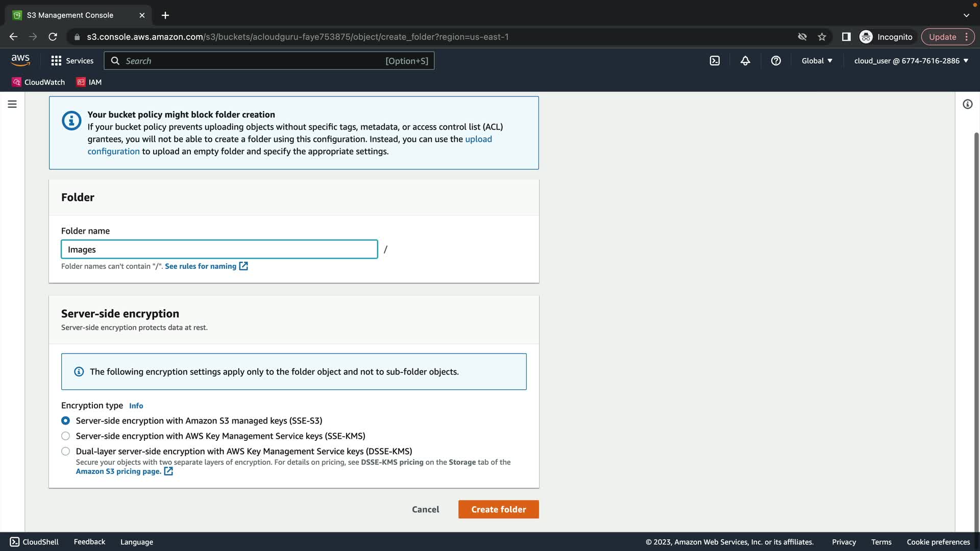
Task: Open the Services grid menu
Action: click(72, 61)
